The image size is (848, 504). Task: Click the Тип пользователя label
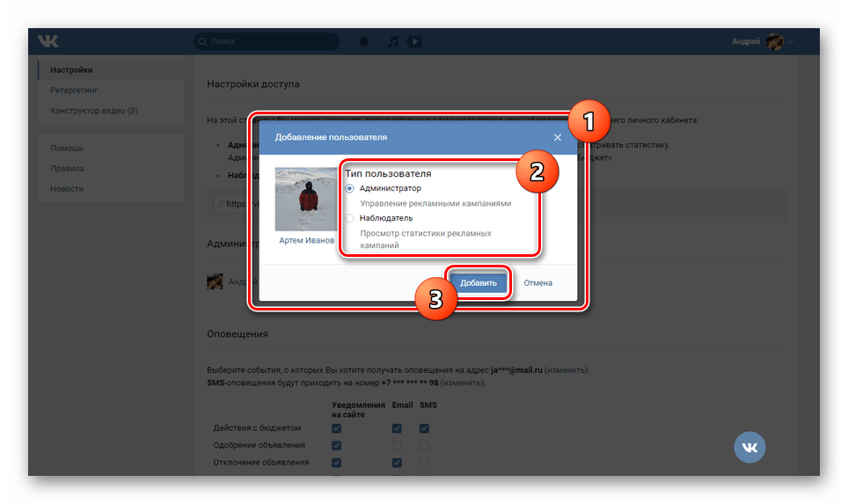coord(388,173)
